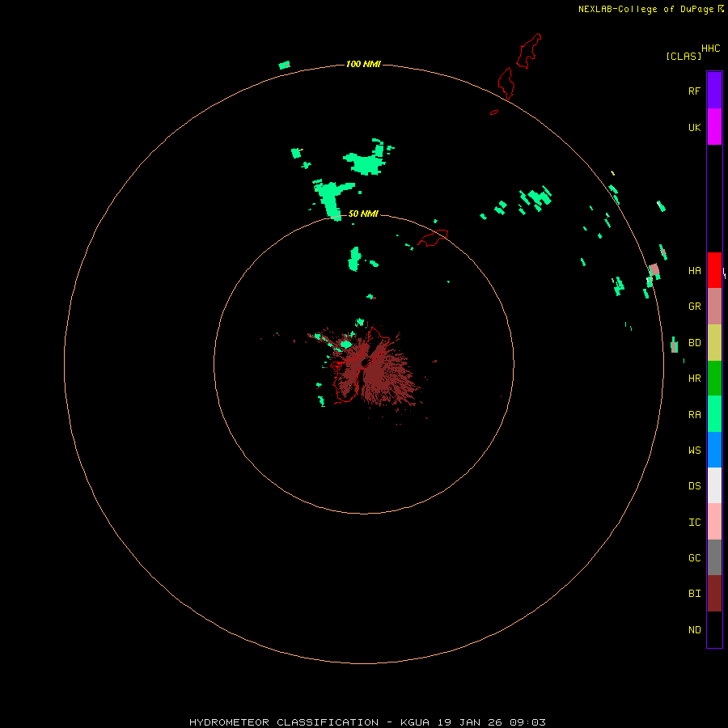Image resolution: width=728 pixels, height=728 pixels.
Task: Click the BI brown legend swatch
Action: click(x=714, y=594)
